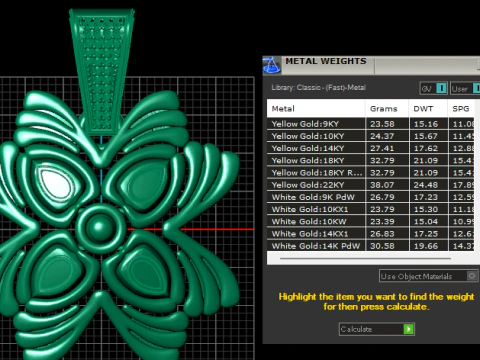Viewport: 480px width, 360px height.
Task: Select the White Gold:14K PdW row
Action: click(x=370, y=246)
